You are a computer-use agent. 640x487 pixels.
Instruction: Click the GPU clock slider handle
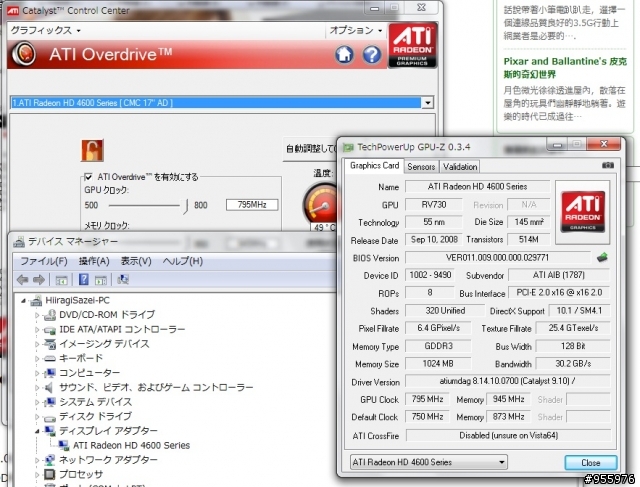(186, 205)
